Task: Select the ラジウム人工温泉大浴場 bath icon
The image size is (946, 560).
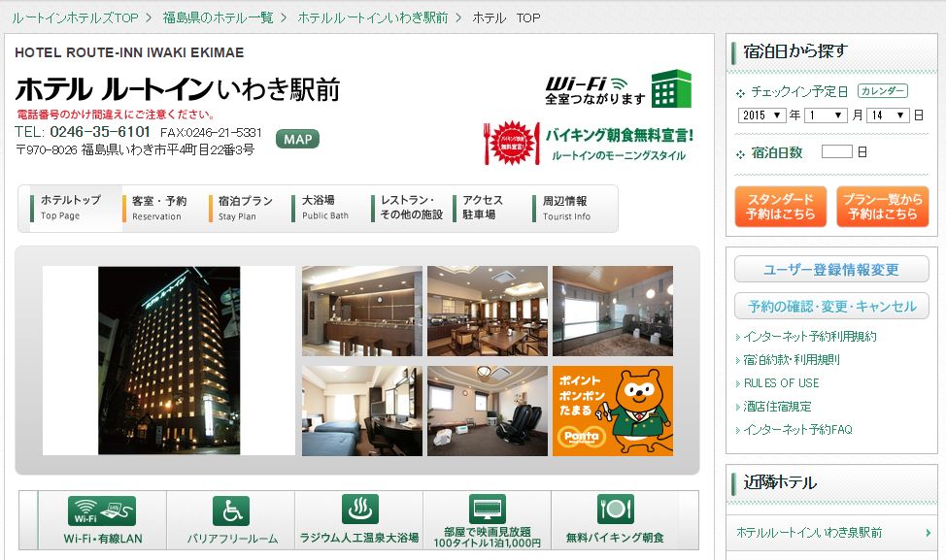Action: (x=359, y=510)
